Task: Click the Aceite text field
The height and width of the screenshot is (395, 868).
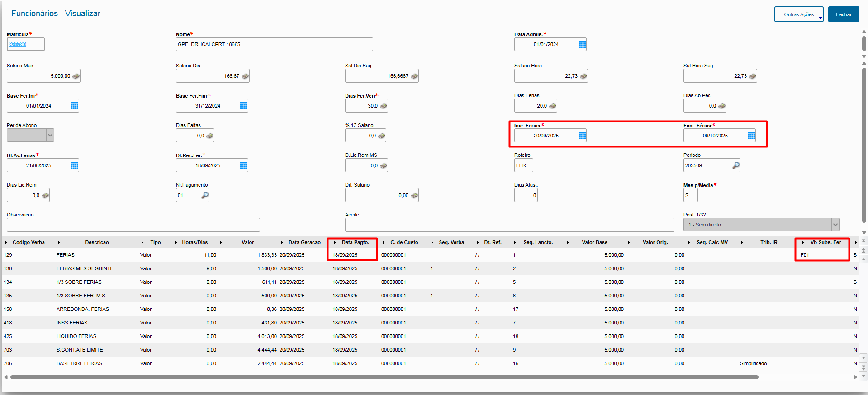Action: (x=510, y=225)
